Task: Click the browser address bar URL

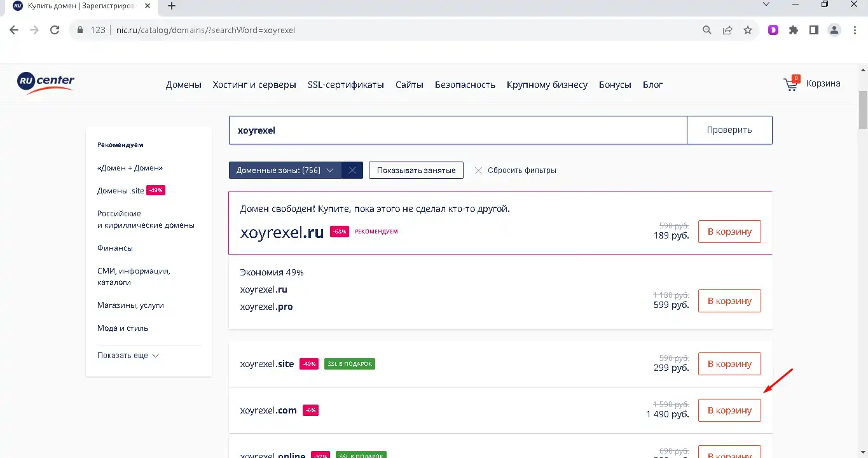Action: pos(205,30)
